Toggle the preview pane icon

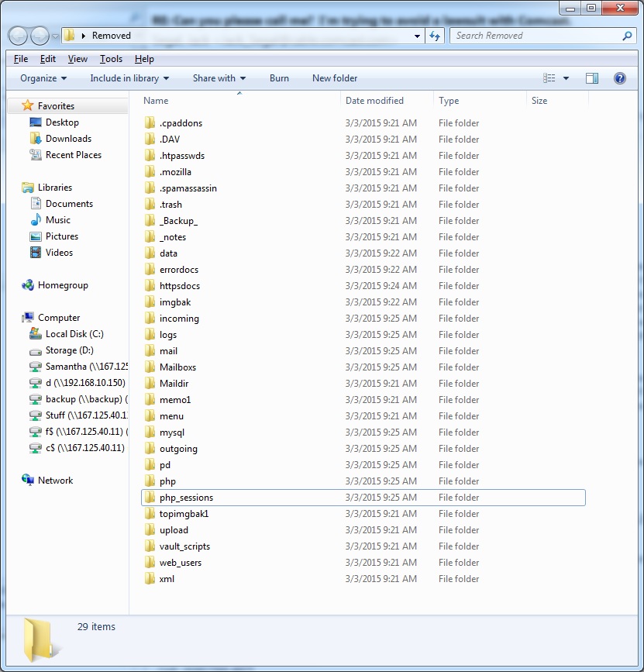(592, 78)
